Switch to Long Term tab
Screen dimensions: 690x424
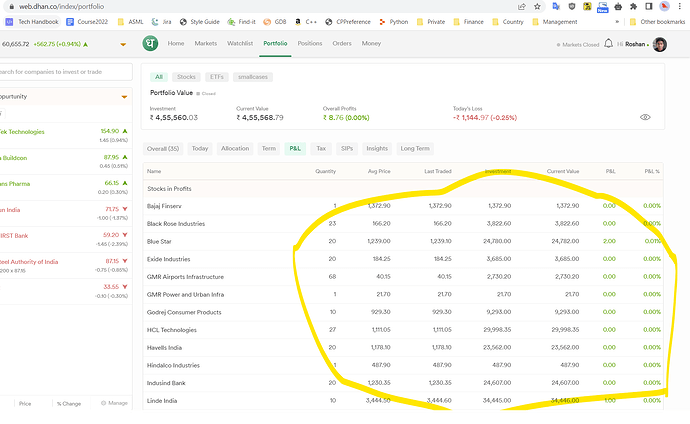[415, 149]
